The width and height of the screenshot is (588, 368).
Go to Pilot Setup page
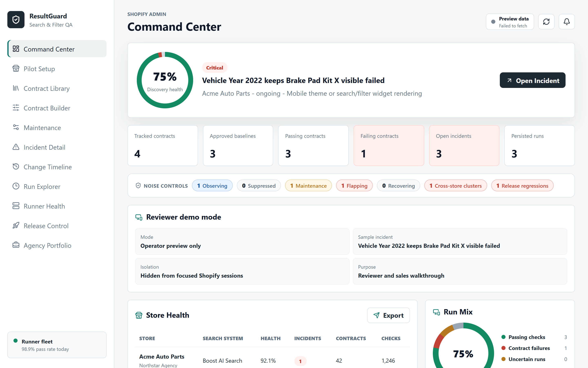pos(57,69)
